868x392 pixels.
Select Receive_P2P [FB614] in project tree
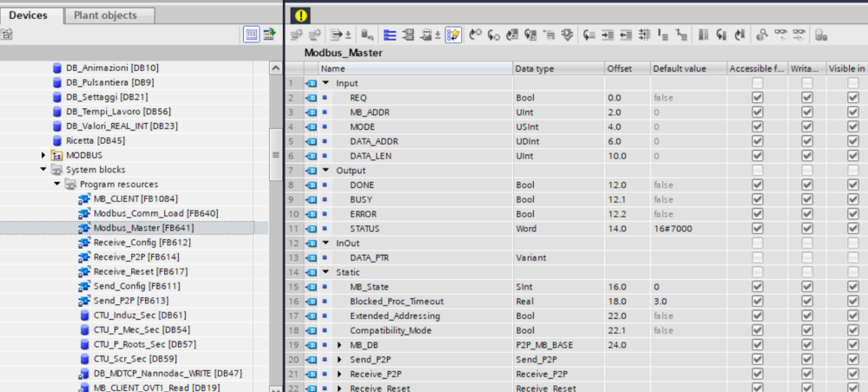(136, 257)
